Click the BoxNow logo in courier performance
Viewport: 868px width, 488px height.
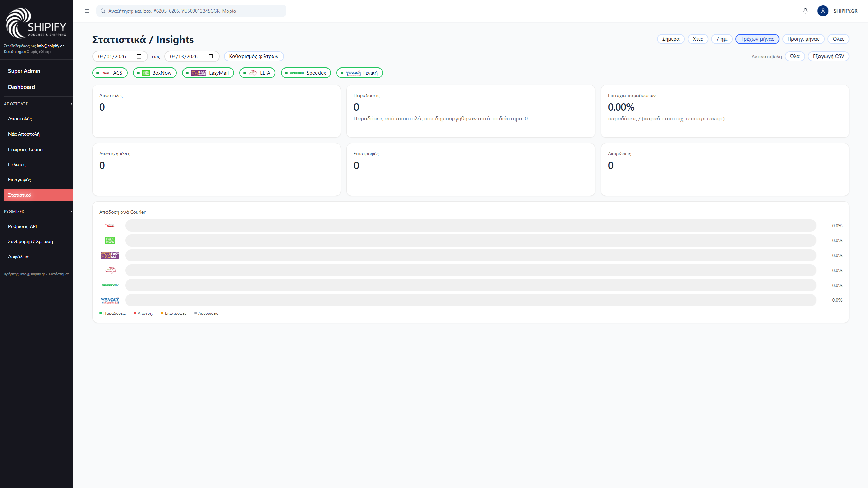[110, 240]
